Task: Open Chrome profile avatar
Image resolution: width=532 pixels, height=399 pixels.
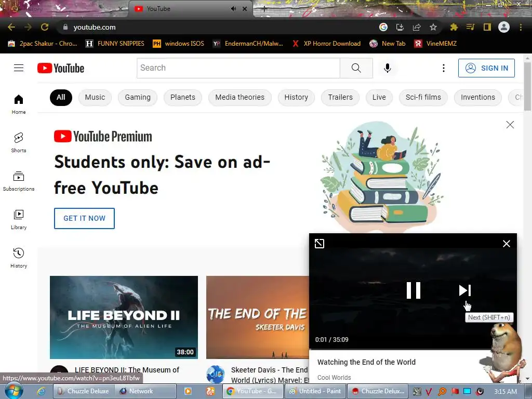Action: [504, 27]
